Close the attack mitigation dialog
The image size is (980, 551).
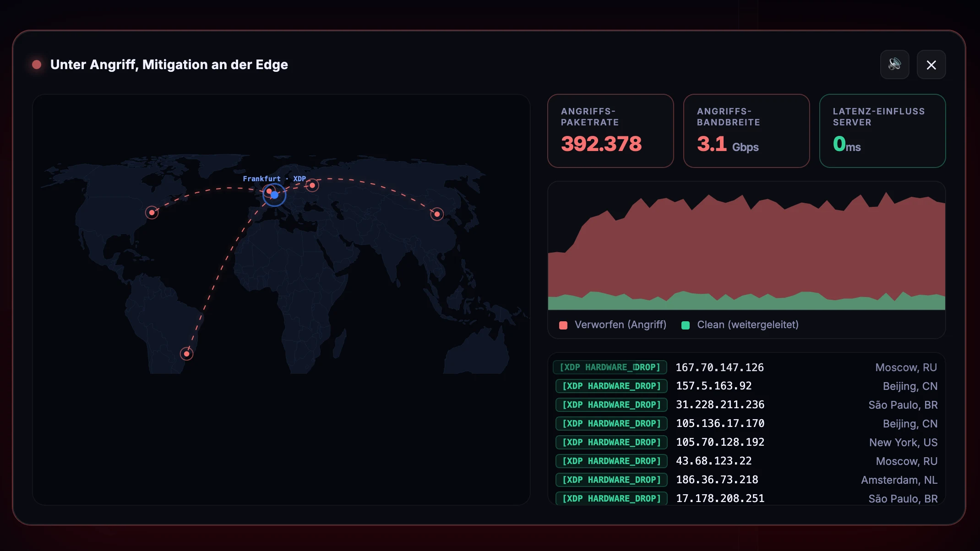coord(931,65)
